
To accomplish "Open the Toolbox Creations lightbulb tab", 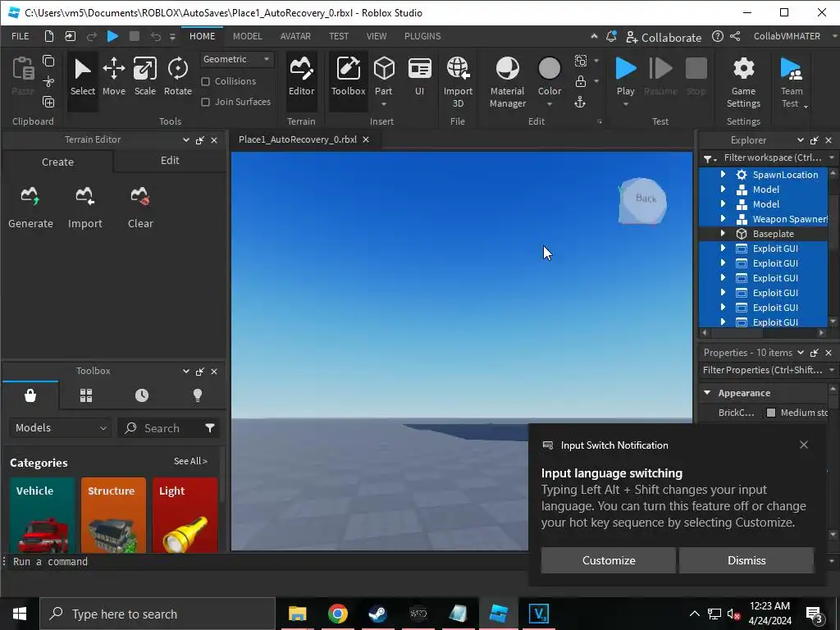I will pyautogui.click(x=198, y=396).
